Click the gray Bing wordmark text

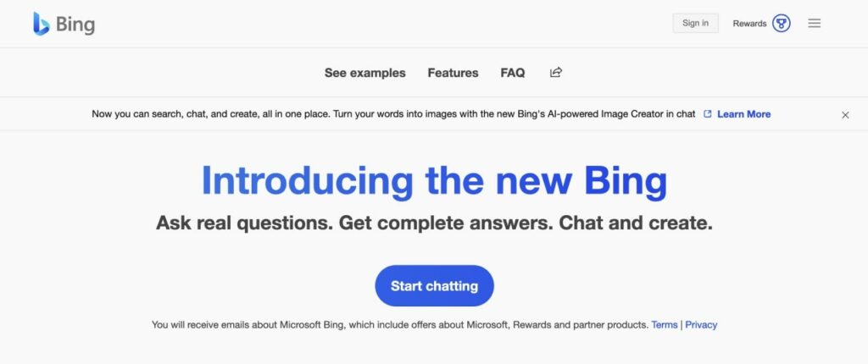75,25
